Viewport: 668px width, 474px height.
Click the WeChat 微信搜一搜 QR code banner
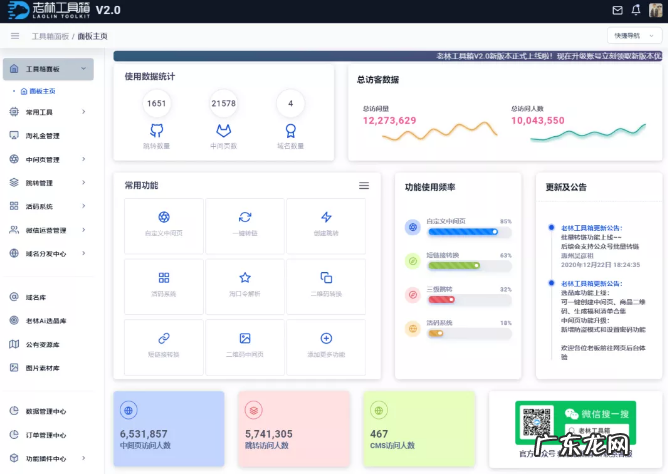575,423
